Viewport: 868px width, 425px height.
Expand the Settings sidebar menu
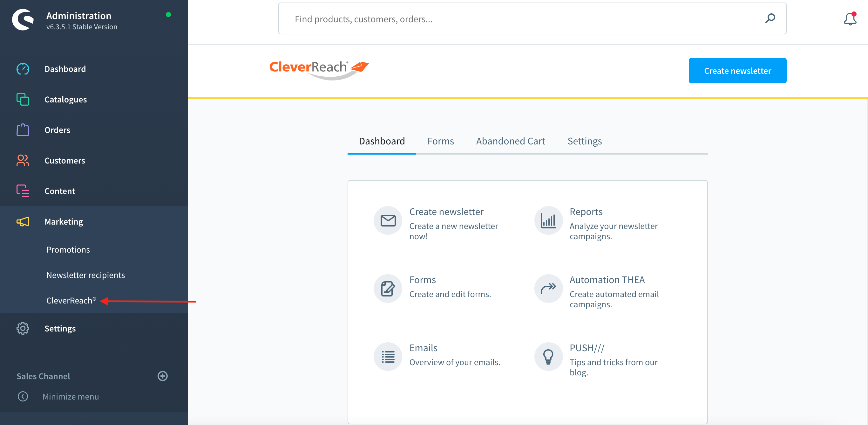click(x=60, y=328)
